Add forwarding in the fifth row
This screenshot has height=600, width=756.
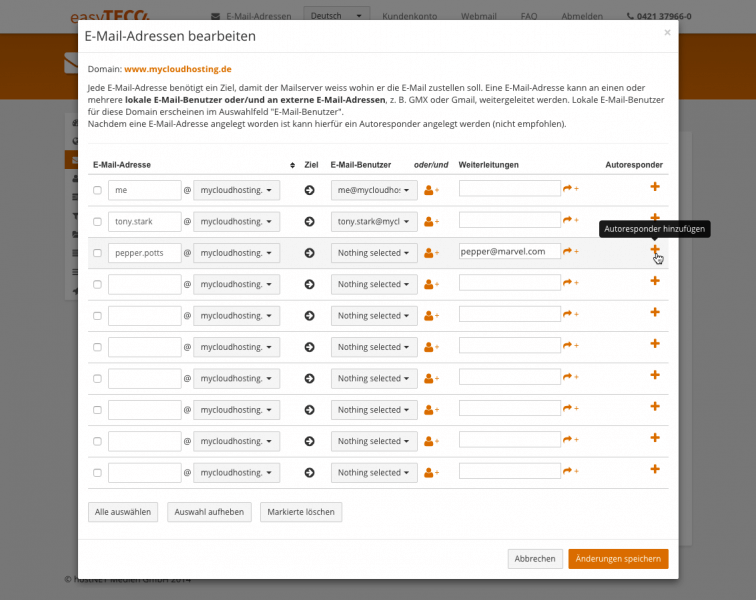(x=570, y=314)
